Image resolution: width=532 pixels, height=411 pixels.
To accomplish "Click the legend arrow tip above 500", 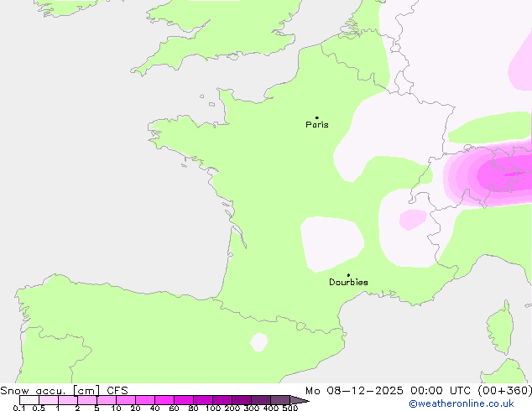I will coord(300,400).
